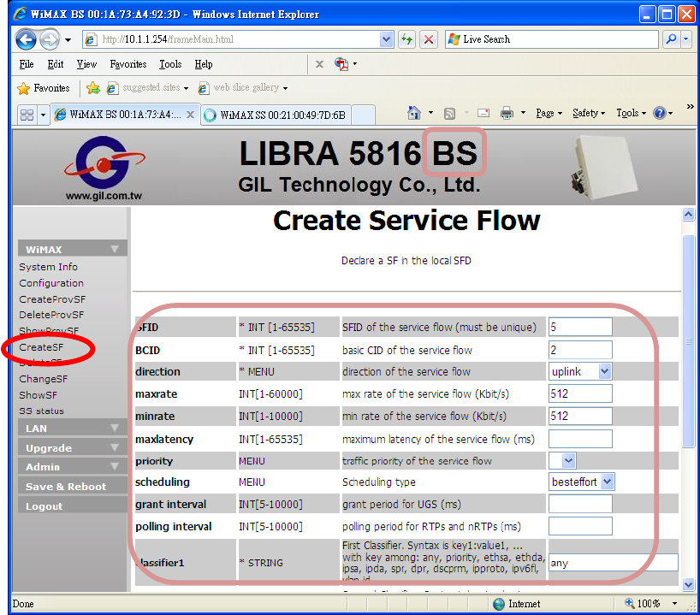Open the Help menu
The width and height of the screenshot is (700, 615).
coord(204,64)
